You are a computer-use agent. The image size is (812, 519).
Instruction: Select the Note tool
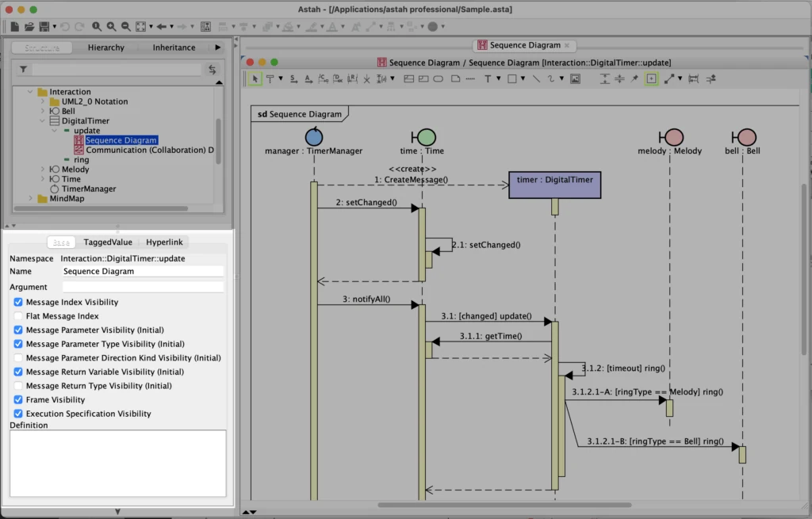coord(455,78)
